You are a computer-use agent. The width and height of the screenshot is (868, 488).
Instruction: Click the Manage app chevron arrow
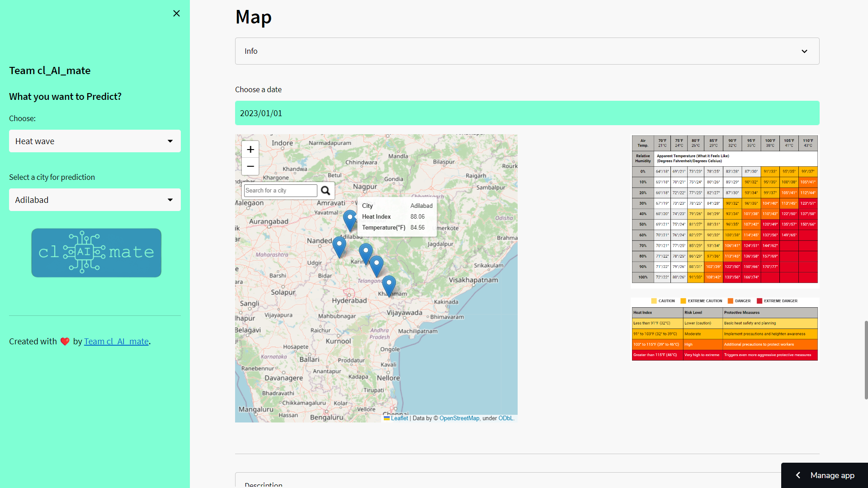(x=798, y=475)
